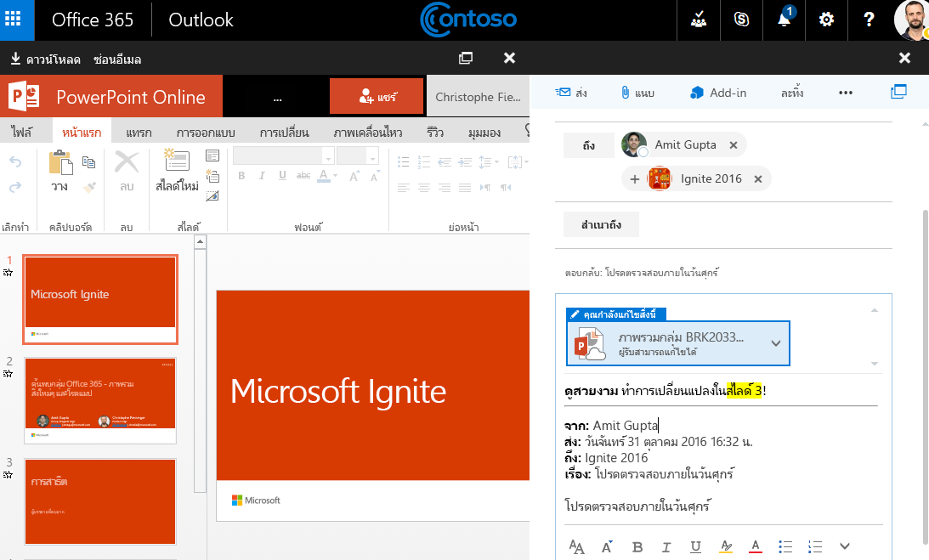Viewport: 929px width, 560px height.
Task: Pop out the attachment preview window
Action: (x=466, y=58)
